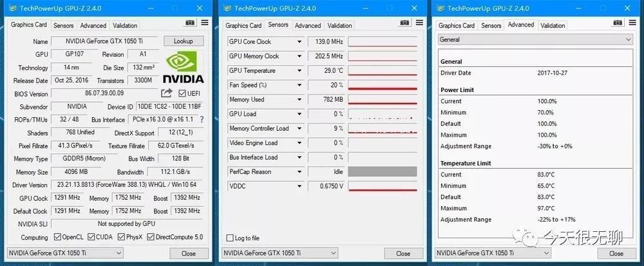The width and height of the screenshot is (644, 266).
Task: Open the PerfCap Reason dropdown
Action: click(x=299, y=171)
